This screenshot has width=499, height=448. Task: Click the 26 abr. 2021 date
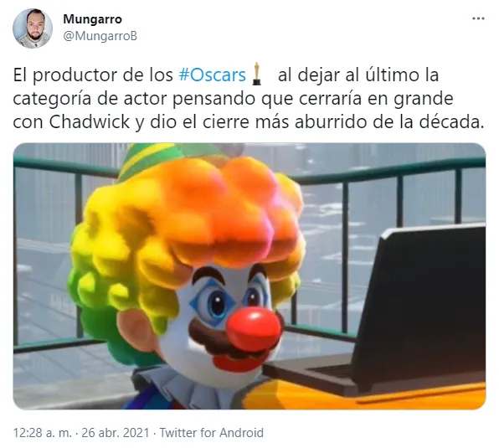point(116,433)
